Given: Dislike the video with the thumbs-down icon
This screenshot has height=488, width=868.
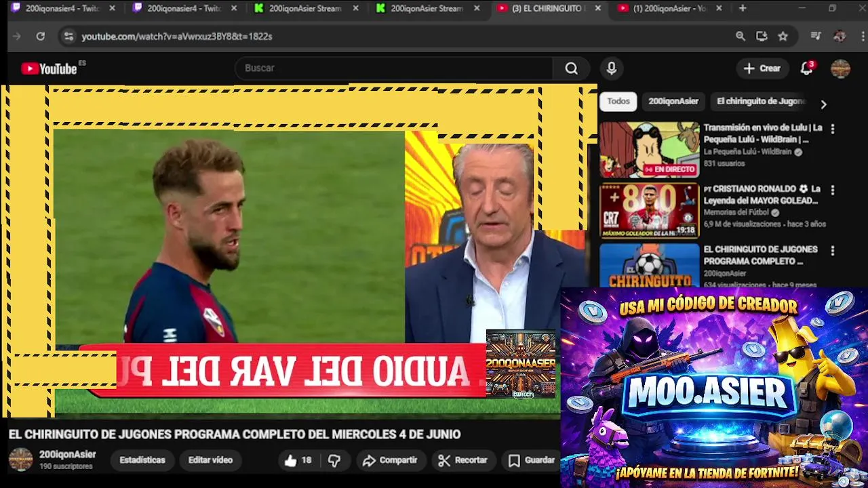Looking at the screenshot, I should point(334,460).
